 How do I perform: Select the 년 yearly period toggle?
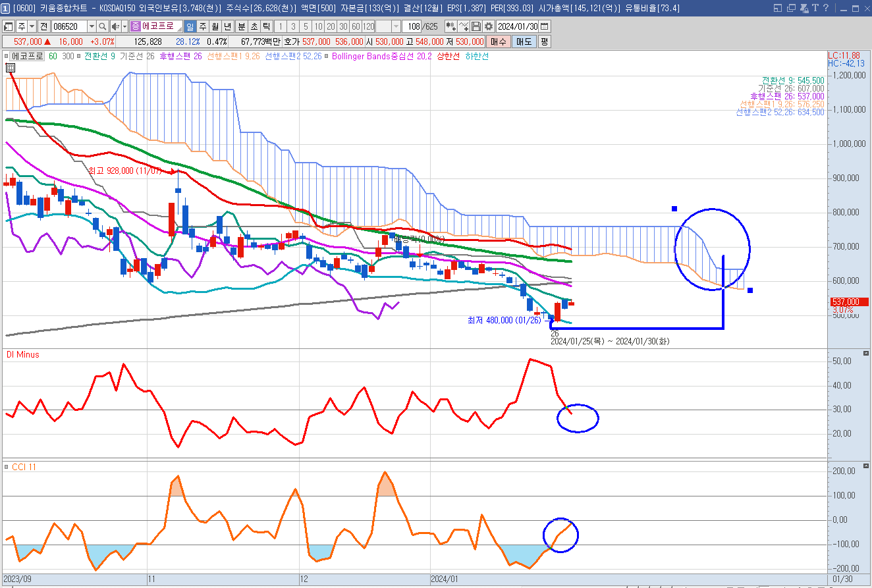coord(227,26)
